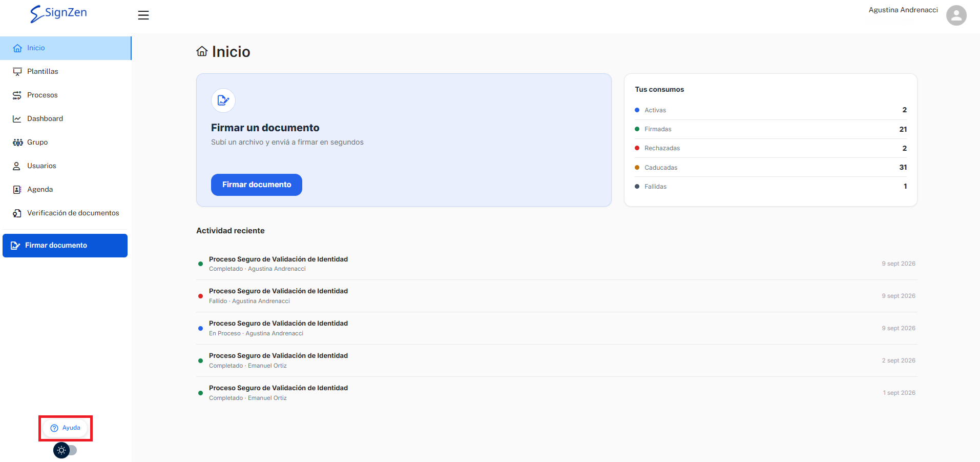Click the Inicio home icon in sidebar
Screen dimensions: 980x462
tap(17, 48)
